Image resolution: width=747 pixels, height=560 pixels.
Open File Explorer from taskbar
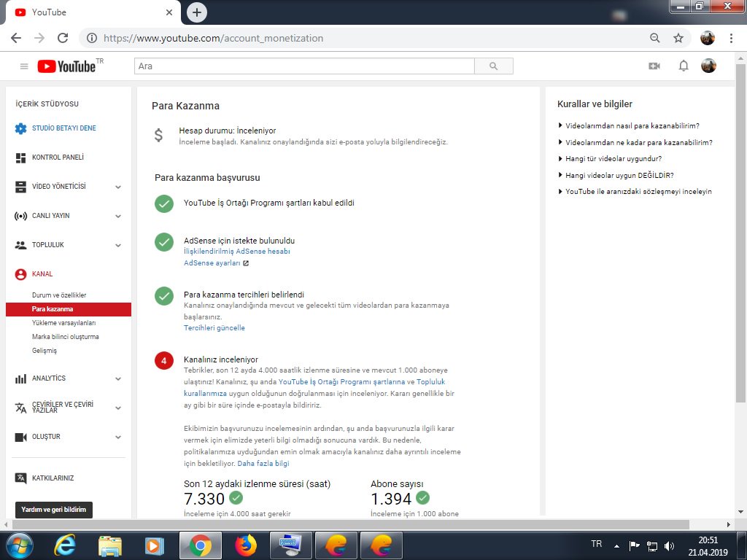pyautogui.click(x=110, y=545)
